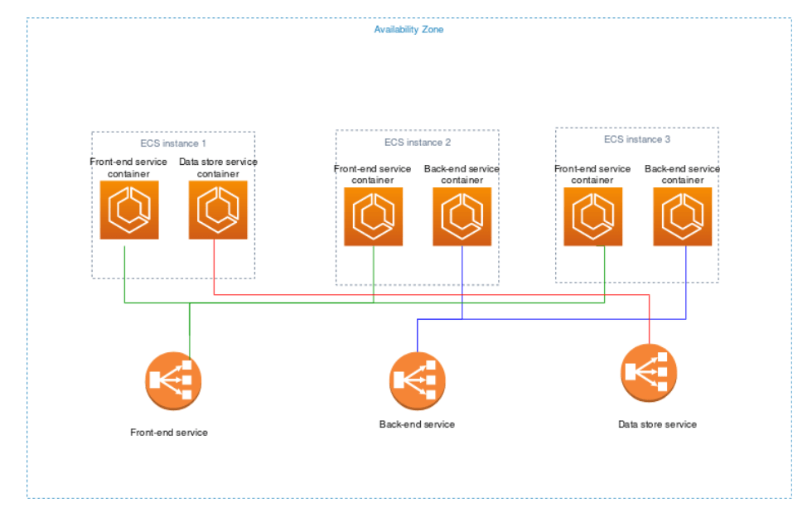Click the Availability Zone title label
This screenshot has height=508, width=812.
click(x=409, y=29)
